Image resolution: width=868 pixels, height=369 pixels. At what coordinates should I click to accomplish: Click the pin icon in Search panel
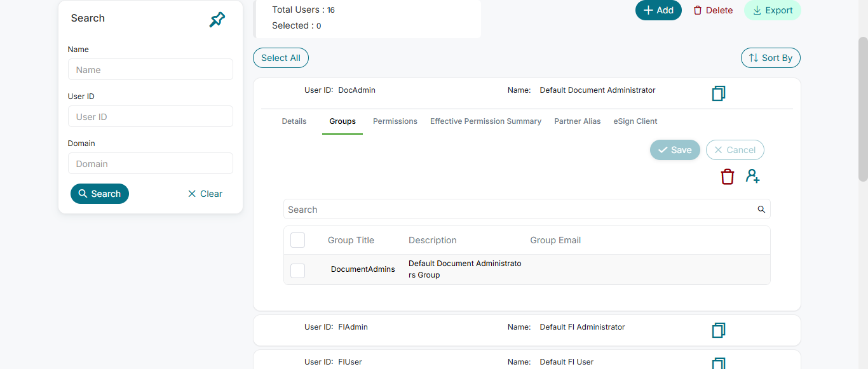point(217,20)
